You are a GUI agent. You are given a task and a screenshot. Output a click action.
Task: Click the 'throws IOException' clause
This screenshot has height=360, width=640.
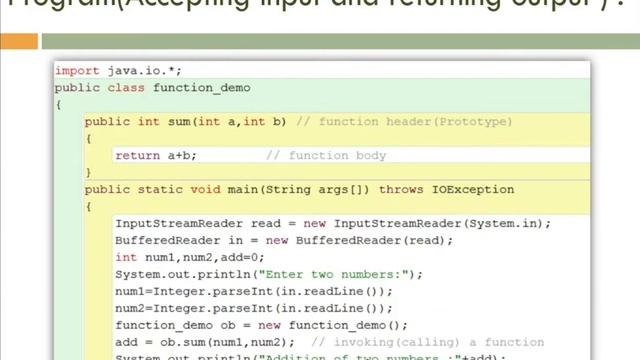[447, 189]
